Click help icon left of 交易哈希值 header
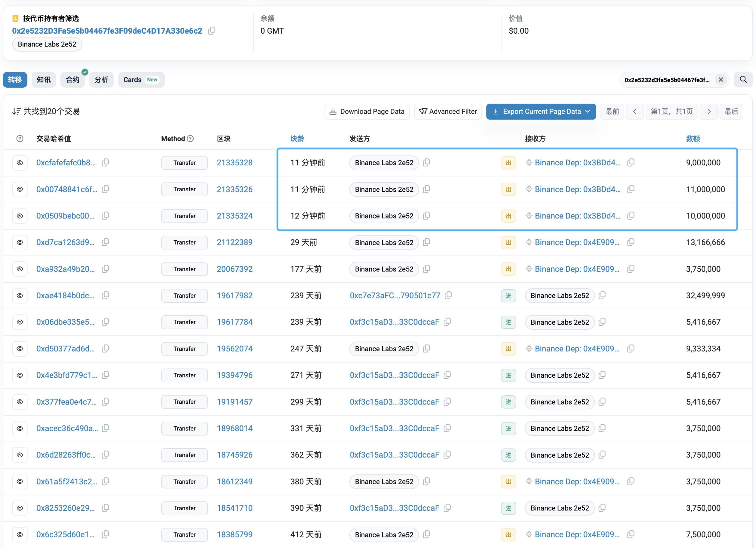 (20, 139)
